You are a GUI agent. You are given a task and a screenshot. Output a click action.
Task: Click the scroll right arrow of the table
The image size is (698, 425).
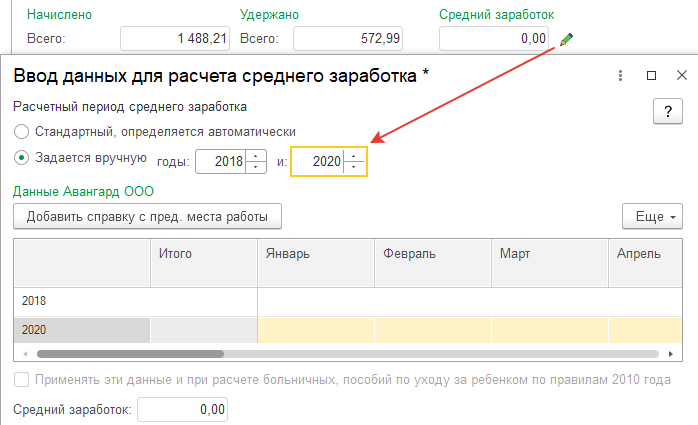(671, 354)
